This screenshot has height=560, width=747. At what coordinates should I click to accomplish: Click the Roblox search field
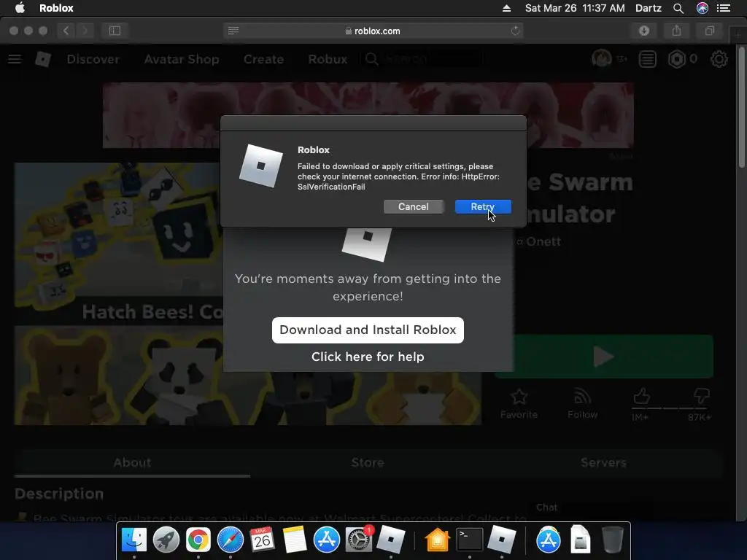pos(422,59)
